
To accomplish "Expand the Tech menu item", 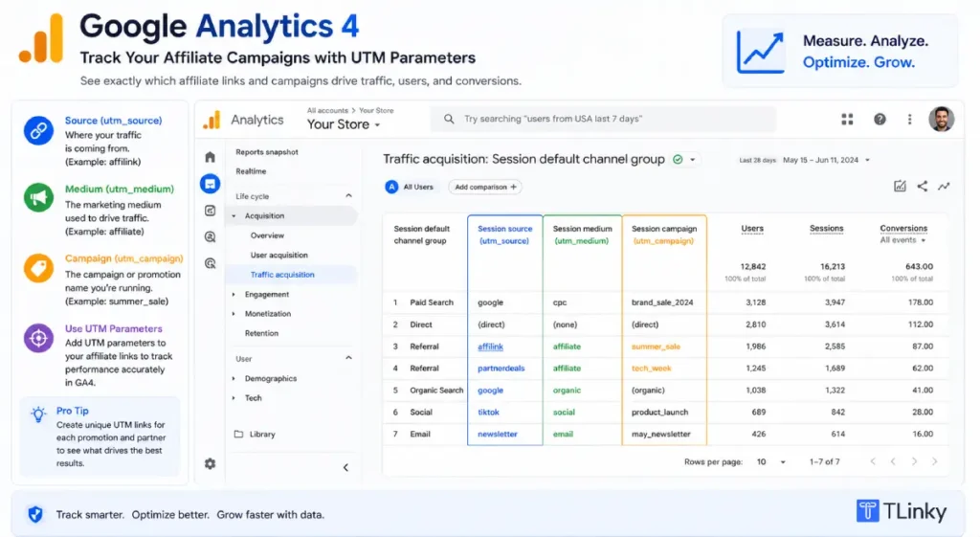I will pos(234,398).
